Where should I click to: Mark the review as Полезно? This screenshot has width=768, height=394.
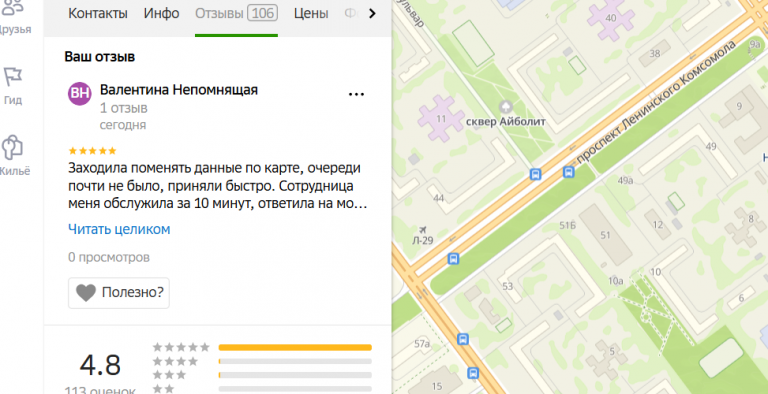pos(119,293)
